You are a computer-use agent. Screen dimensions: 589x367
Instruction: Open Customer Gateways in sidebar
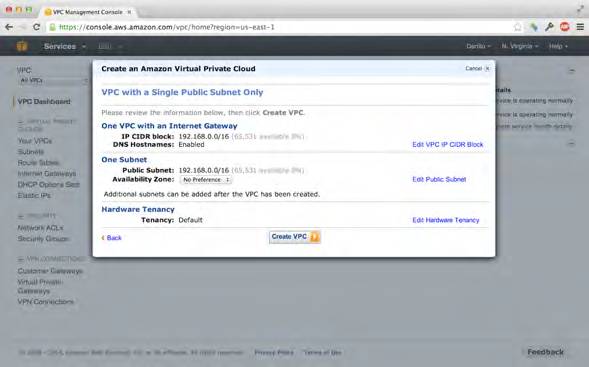pyautogui.click(x=50, y=271)
